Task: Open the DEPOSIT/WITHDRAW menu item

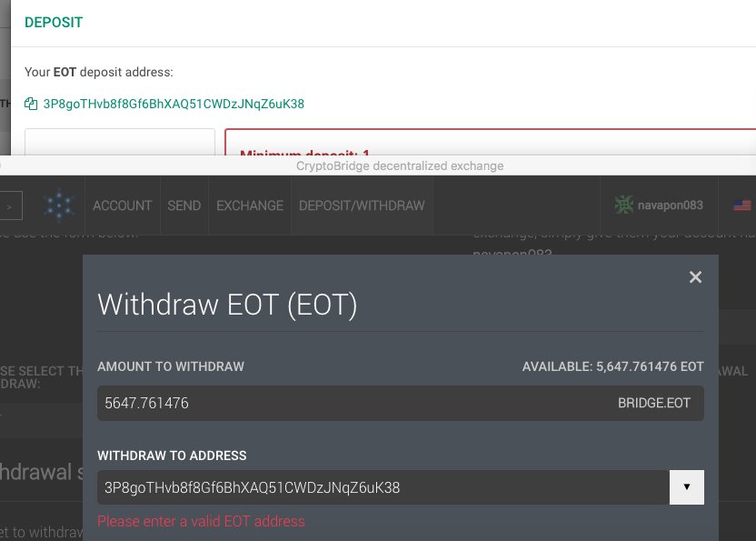Action: [362, 205]
